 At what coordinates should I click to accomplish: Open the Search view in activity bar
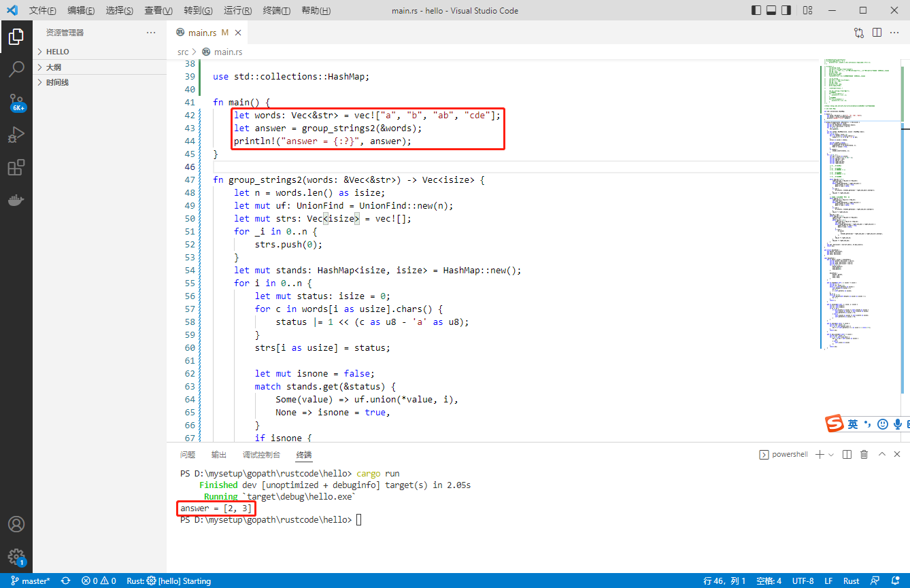click(x=16, y=69)
